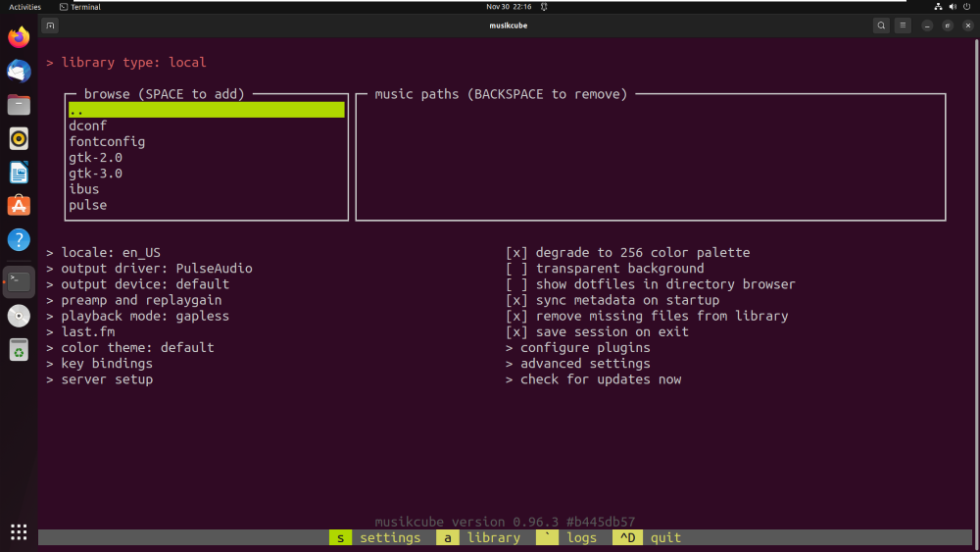Change playback mode: gapless
Image resolution: width=980 pixels, height=552 pixels.
pos(137,316)
